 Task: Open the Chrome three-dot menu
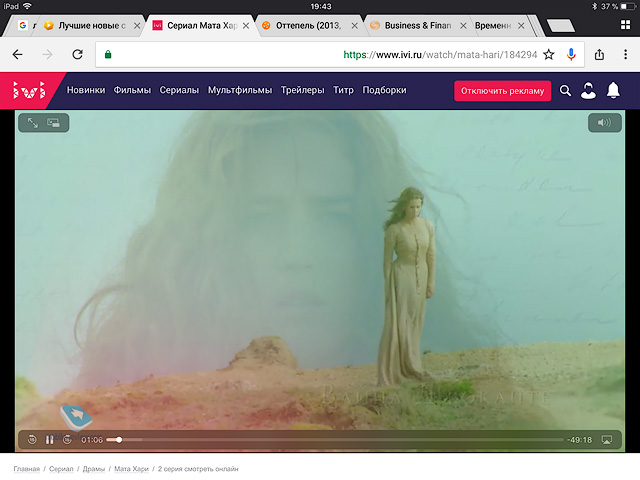click(x=625, y=54)
